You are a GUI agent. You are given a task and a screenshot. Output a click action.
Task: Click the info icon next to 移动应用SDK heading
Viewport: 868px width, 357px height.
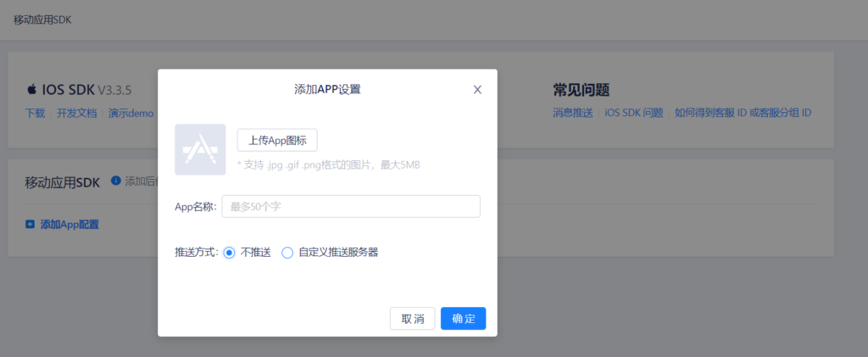(115, 181)
